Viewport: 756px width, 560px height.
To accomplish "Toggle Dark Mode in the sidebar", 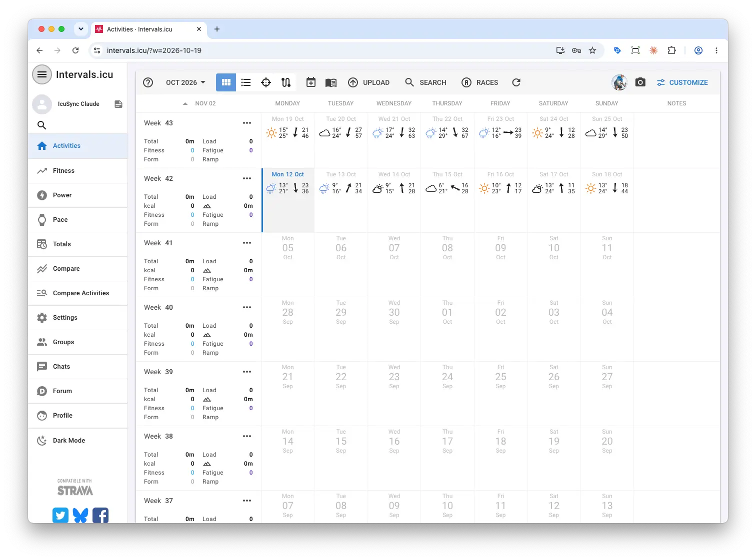I will click(78, 441).
